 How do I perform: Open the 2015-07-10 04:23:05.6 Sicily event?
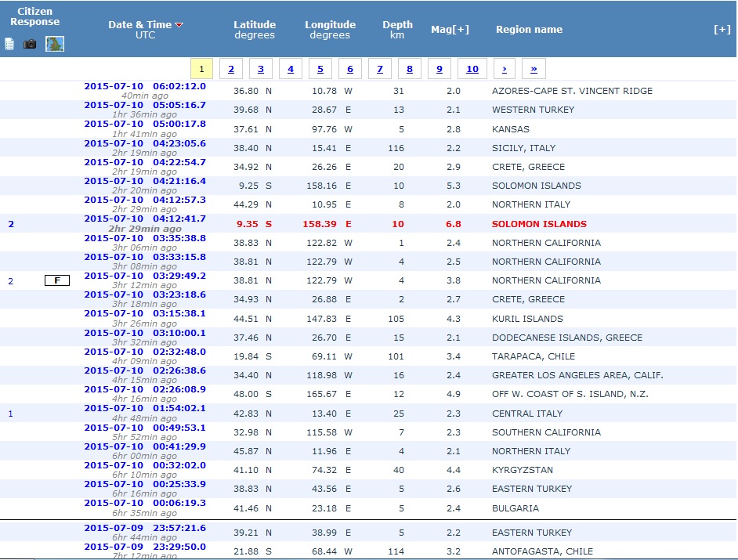[145, 143]
